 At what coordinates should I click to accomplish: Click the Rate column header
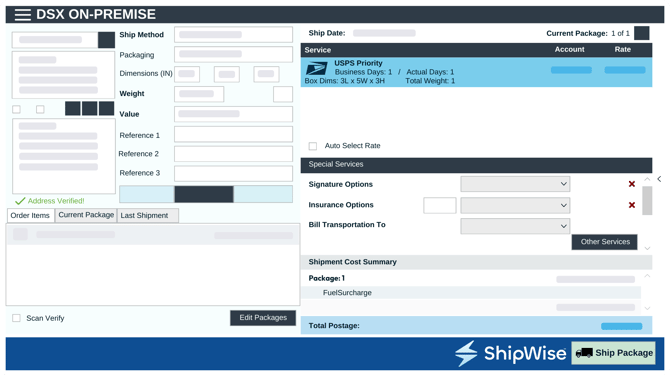coord(623,50)
